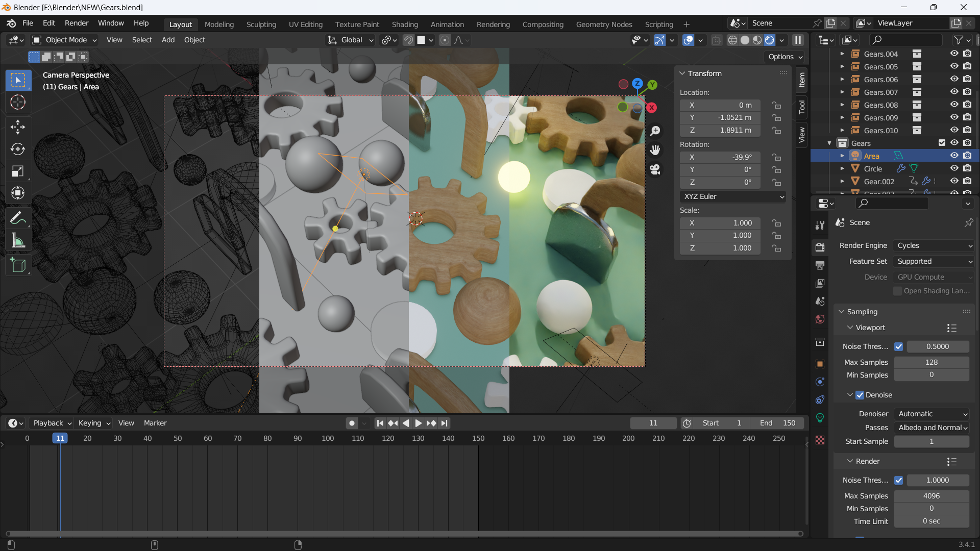
Task: Open the Render Engine dropdown
Action: (934, 245)
